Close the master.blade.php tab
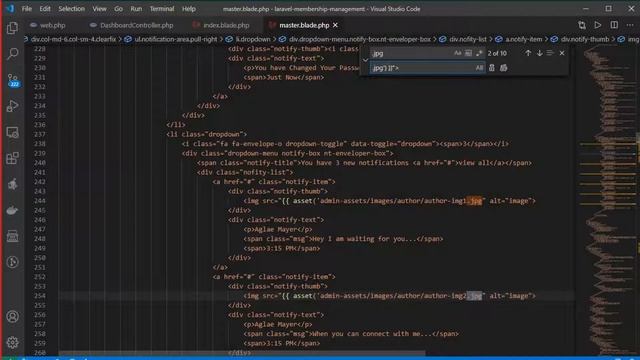Image resolution: width=640 pixels, height=360 pixels. (335, 25)
